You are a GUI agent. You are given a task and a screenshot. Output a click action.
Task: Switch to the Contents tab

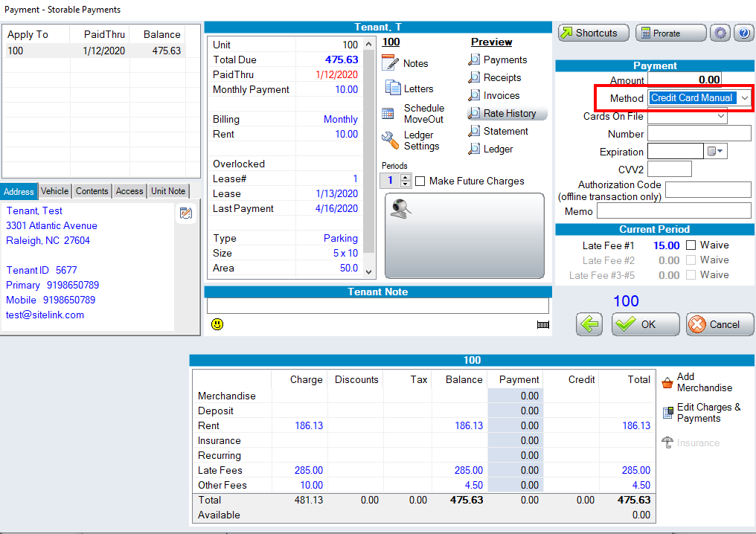point(92,191)
